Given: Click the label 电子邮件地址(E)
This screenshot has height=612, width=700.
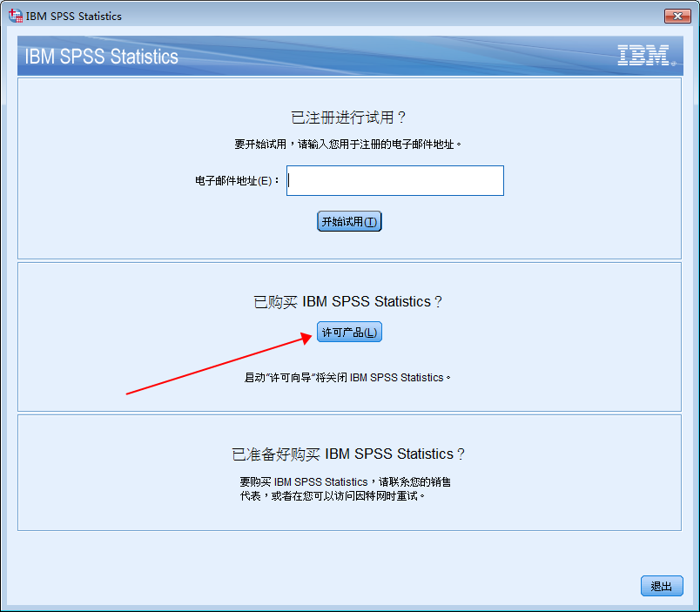Looking at the screenshot, I should [237, 181].
